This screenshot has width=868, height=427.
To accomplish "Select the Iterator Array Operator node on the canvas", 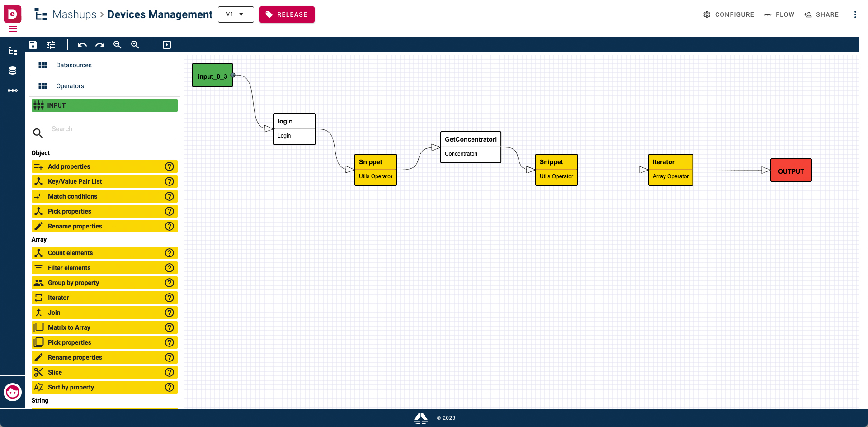I will (x=670, y=170).
